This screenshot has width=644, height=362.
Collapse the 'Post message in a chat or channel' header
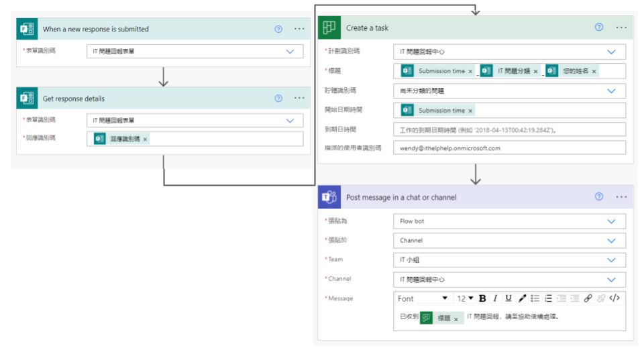[x=476, y=197]
